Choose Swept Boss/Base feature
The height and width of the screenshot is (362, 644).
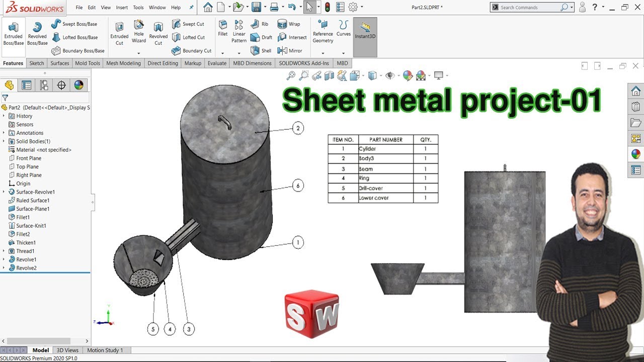coord(74,24)
